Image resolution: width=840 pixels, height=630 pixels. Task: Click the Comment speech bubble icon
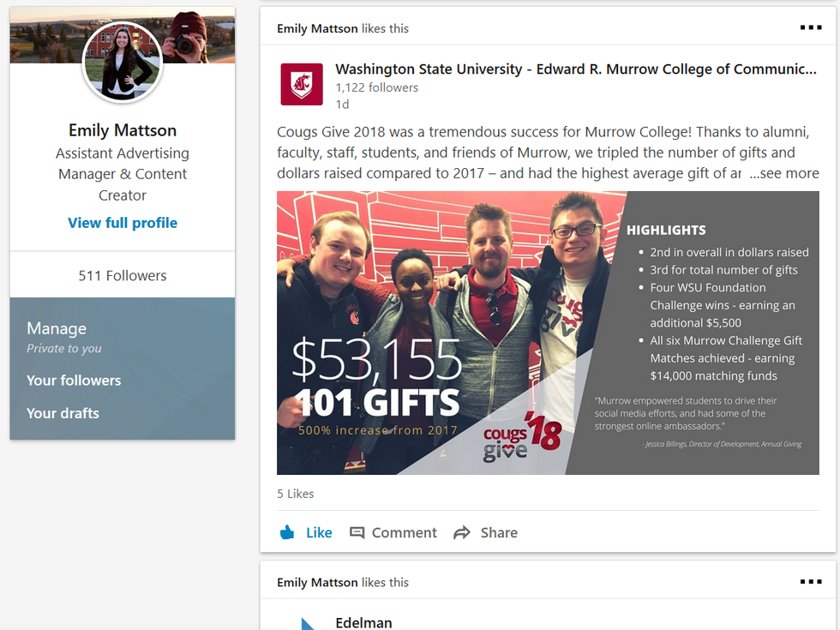click(x=357, y=532)
